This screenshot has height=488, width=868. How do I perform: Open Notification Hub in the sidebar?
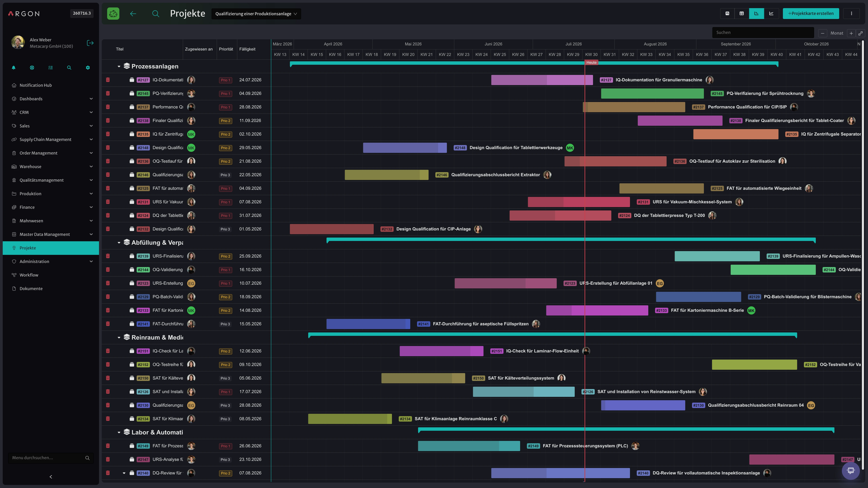coord(51,85)
